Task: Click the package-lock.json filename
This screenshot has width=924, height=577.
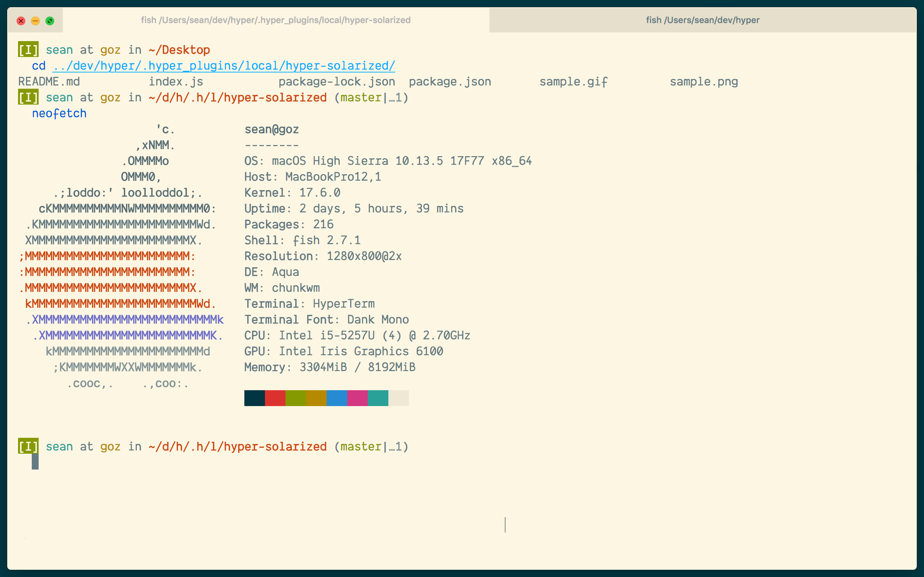Action: [x=336, y=82]
